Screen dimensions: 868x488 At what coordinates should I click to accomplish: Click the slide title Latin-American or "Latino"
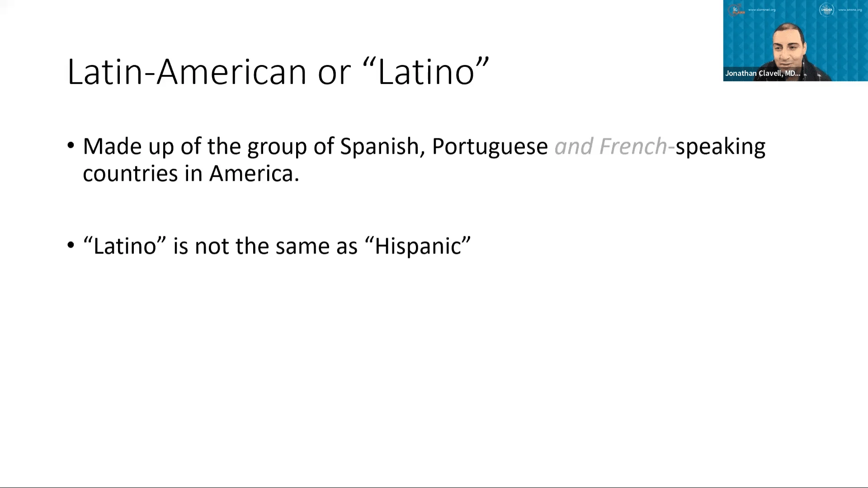(x=278, y=71)
